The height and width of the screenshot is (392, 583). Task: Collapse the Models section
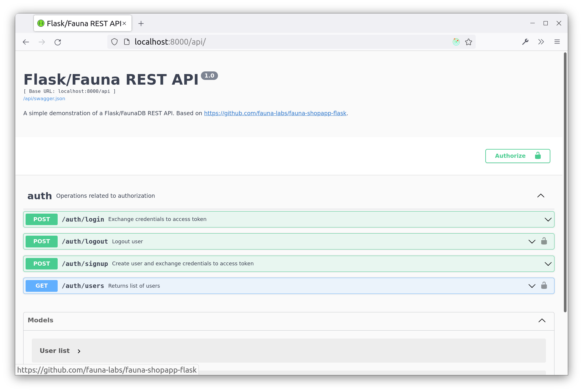pyautogui.click(x=542, y=320)
